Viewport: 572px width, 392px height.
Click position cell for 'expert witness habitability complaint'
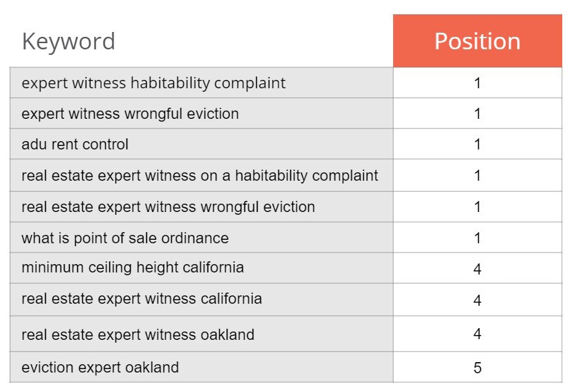tap(477, 83)
